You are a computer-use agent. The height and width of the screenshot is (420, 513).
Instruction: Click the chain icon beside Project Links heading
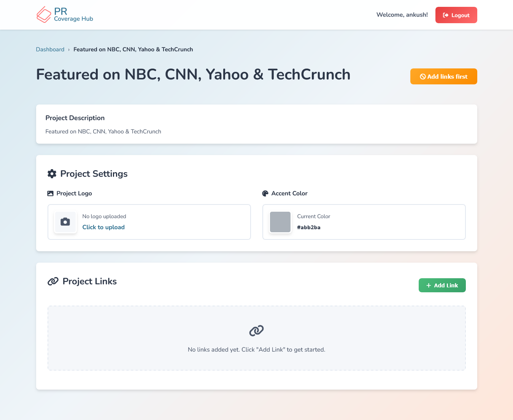pyautogui.click(x=53, y=281)
